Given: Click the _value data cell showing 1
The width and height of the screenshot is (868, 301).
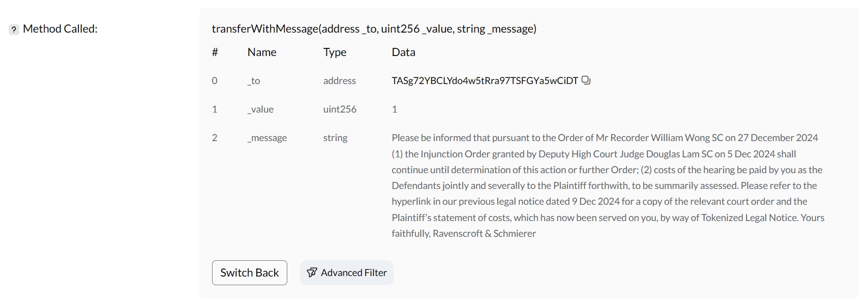Looking at the screenshot, I should pyautogui.click(x=394, y=109).
